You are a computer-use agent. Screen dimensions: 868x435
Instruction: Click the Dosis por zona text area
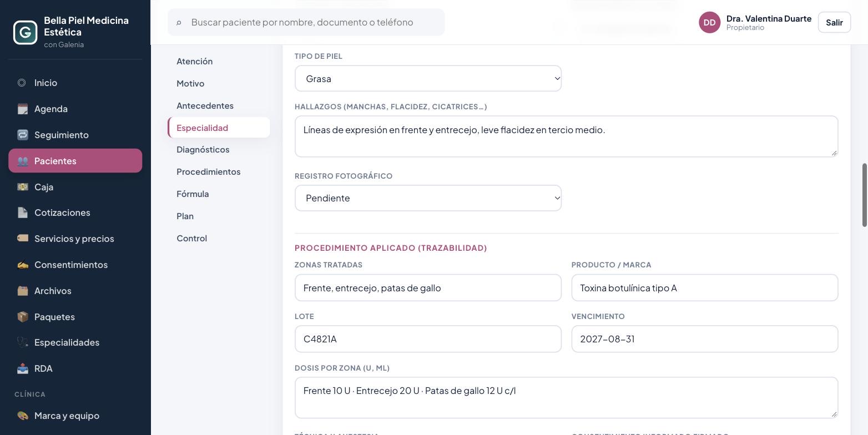[x=566, y=398]
